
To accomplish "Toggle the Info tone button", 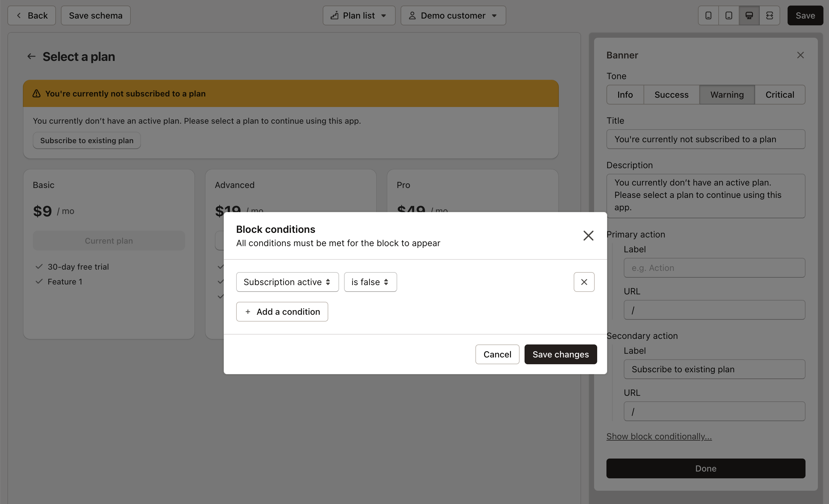I will click(625, 94).
